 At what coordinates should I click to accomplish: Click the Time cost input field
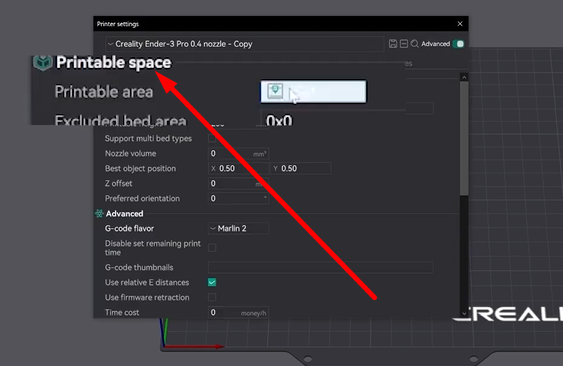click(x=238, y=312)
